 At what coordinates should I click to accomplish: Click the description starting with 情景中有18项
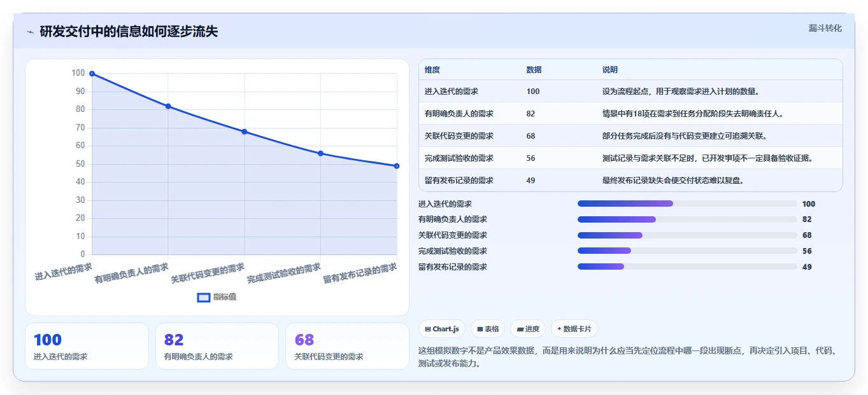pyautogui.click(x=693, y=114)
